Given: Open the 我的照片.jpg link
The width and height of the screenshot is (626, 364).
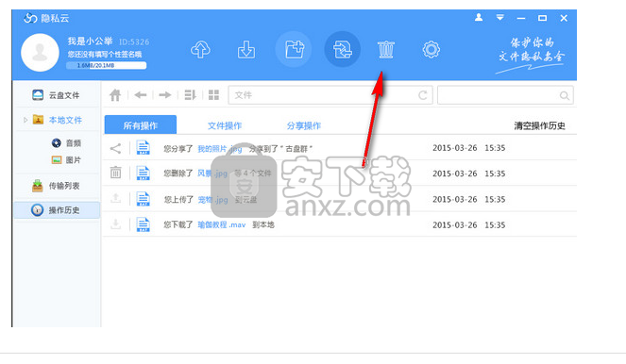Looking at the screenshot, I should click(x=220, y=149).
